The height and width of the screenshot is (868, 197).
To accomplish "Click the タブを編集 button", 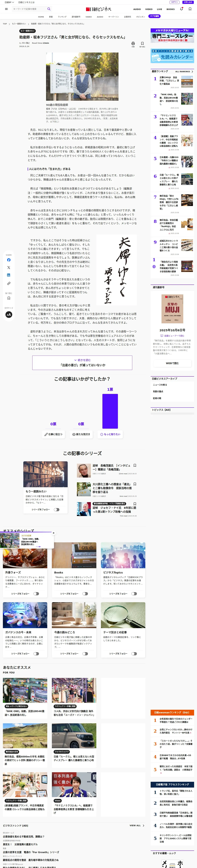I will pyautogui.click(x=155, y=16).
